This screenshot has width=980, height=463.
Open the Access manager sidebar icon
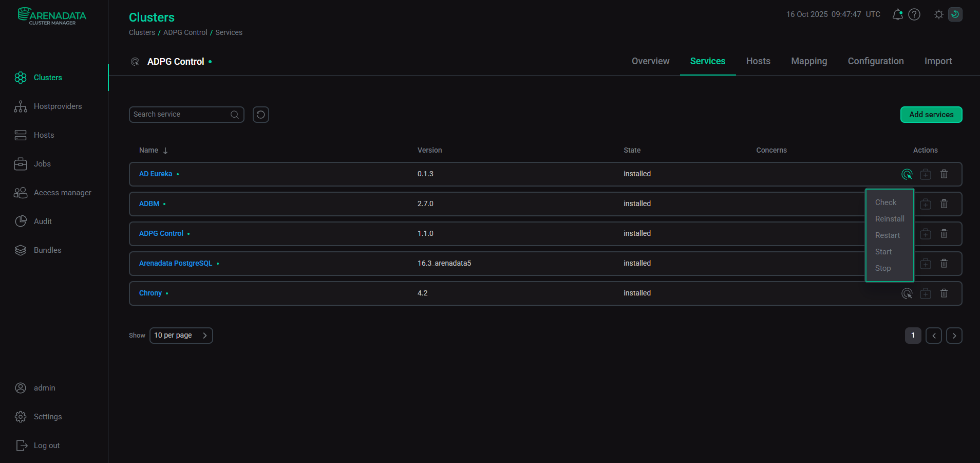(21, 192)
